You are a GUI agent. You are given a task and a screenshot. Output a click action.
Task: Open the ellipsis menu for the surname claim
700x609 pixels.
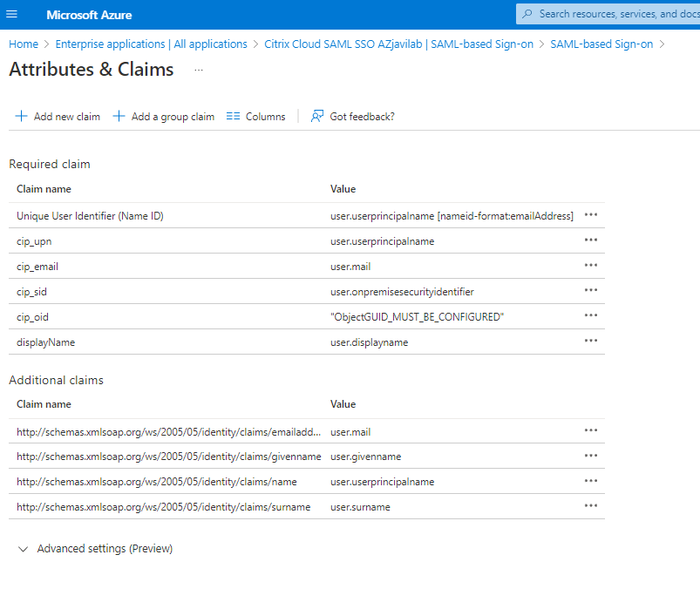point(591,505)
